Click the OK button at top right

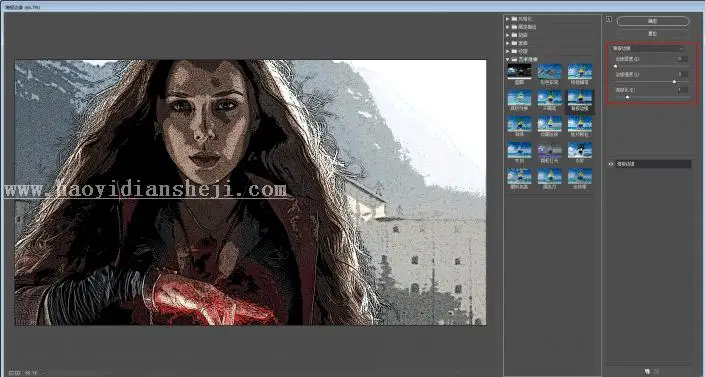point(653,21)
